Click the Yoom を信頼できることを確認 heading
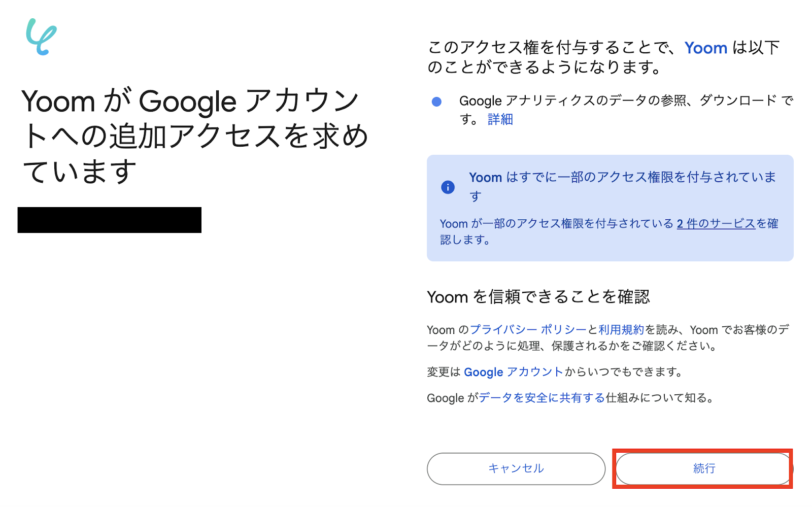The width and height of the screenshot is (812, 507). pos(538,297)
